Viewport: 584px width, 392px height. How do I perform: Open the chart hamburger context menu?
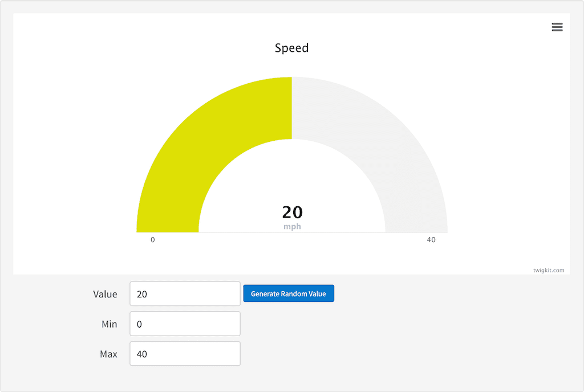coord(557,27)
